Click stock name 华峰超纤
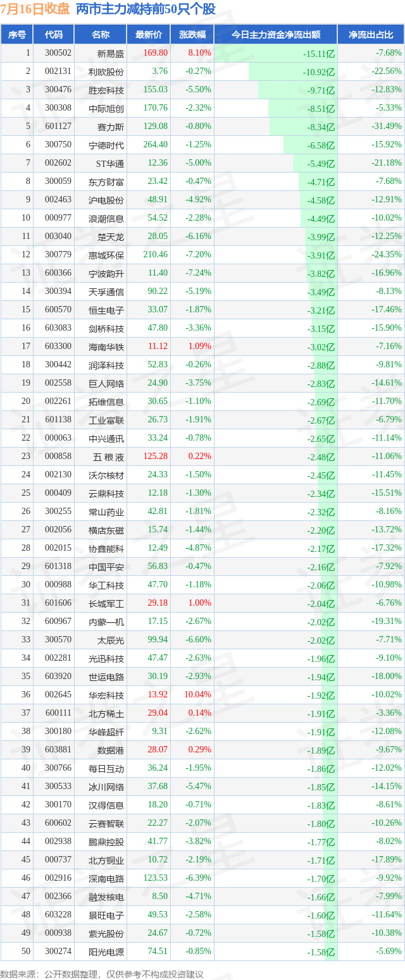 106,732
